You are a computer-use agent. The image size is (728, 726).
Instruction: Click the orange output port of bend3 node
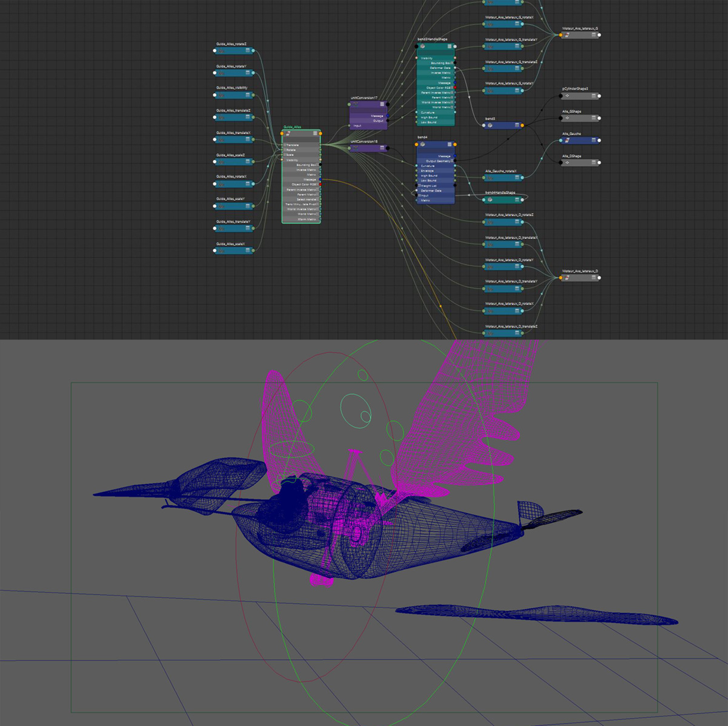coord(522,125)
